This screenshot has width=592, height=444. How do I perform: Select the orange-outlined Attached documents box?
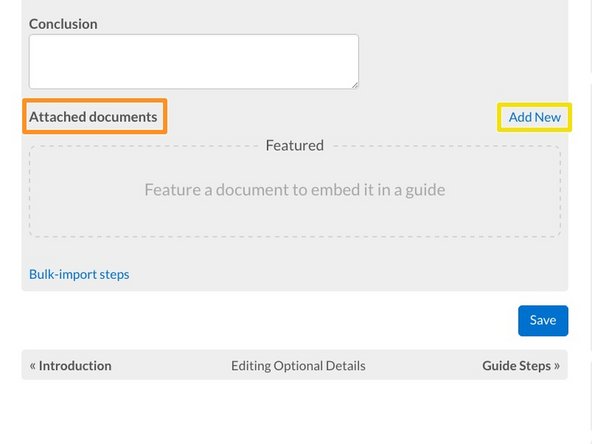pos(95,116)
